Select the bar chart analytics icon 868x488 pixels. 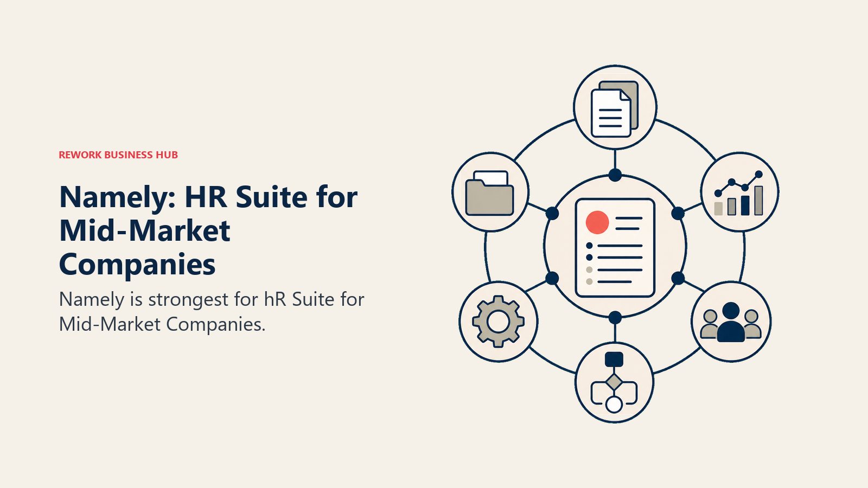tap(739, 193)
